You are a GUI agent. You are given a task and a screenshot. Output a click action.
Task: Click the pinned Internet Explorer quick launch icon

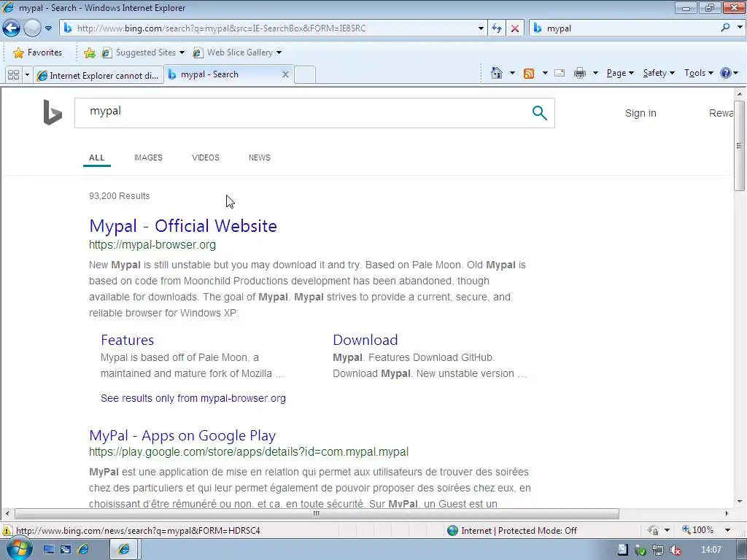83,550
